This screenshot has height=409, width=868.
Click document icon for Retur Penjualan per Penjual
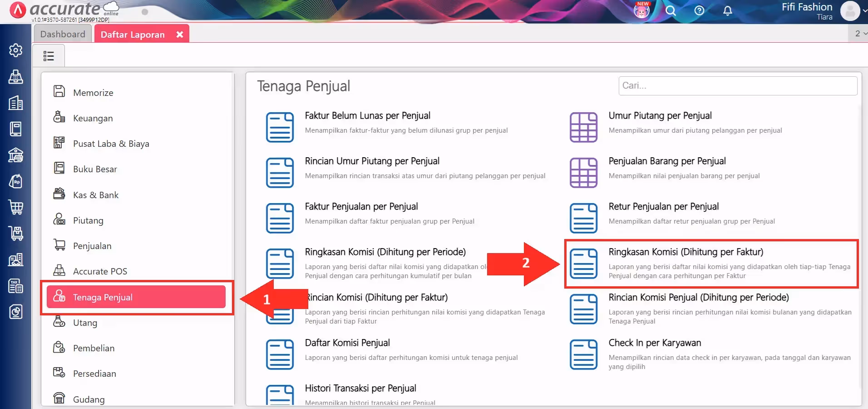(583, 218)
